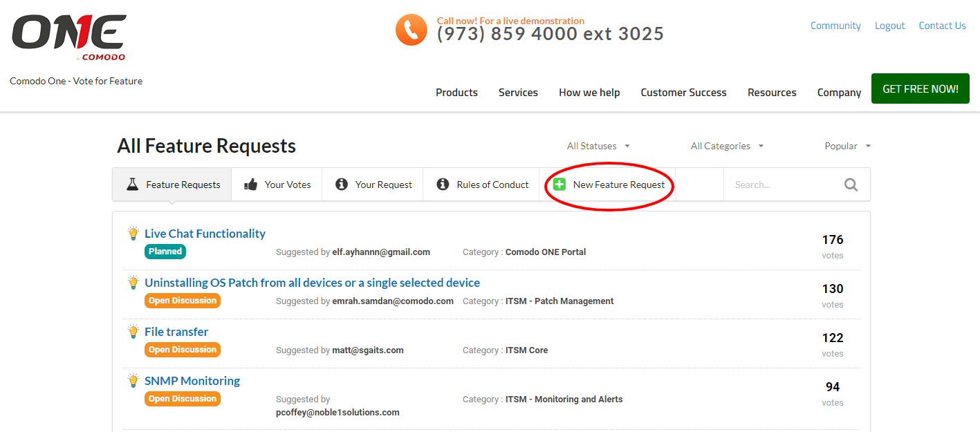Click category ITSM - Patch Management

pyautogui.click(x=560, y=301)
